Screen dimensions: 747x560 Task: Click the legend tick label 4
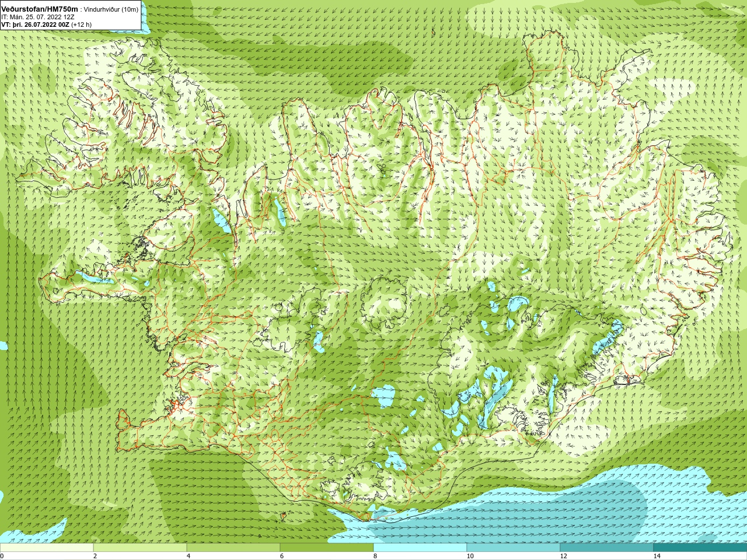point(189,556)
